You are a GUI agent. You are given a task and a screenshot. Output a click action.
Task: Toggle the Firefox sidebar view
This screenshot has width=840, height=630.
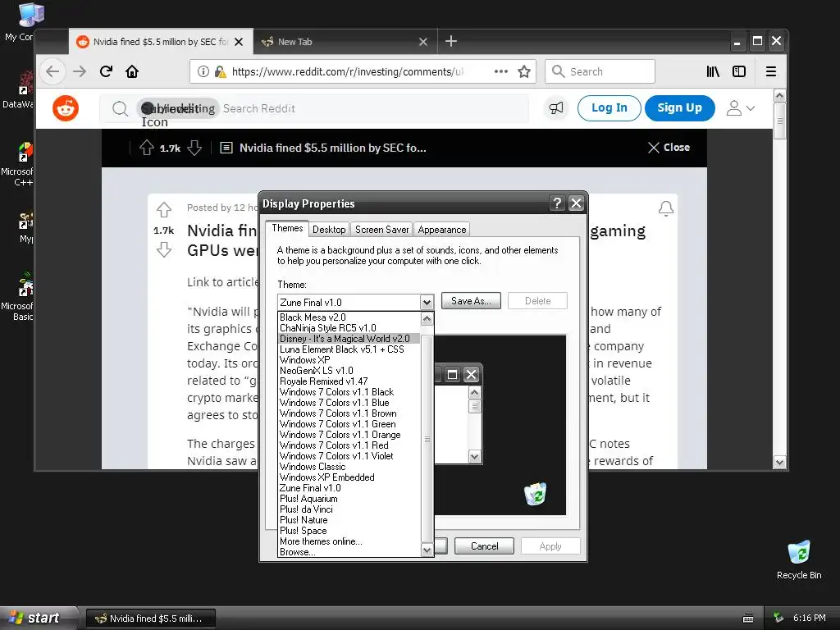(x=739, y=71)
